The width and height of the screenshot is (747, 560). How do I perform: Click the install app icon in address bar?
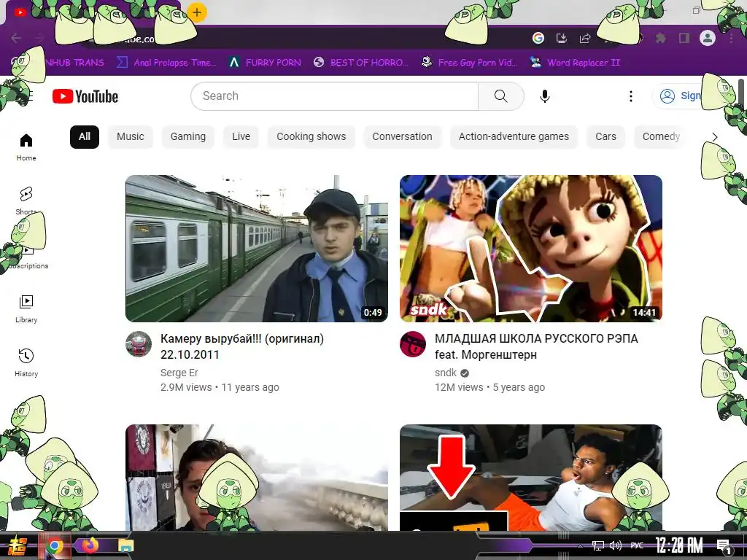[x=561, y=38]
